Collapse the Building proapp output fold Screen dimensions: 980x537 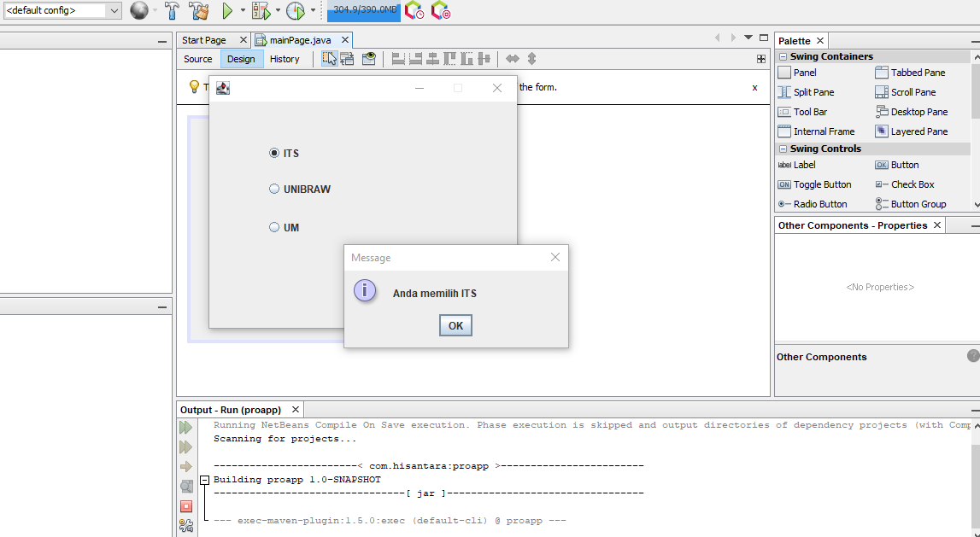coord(204,480)
